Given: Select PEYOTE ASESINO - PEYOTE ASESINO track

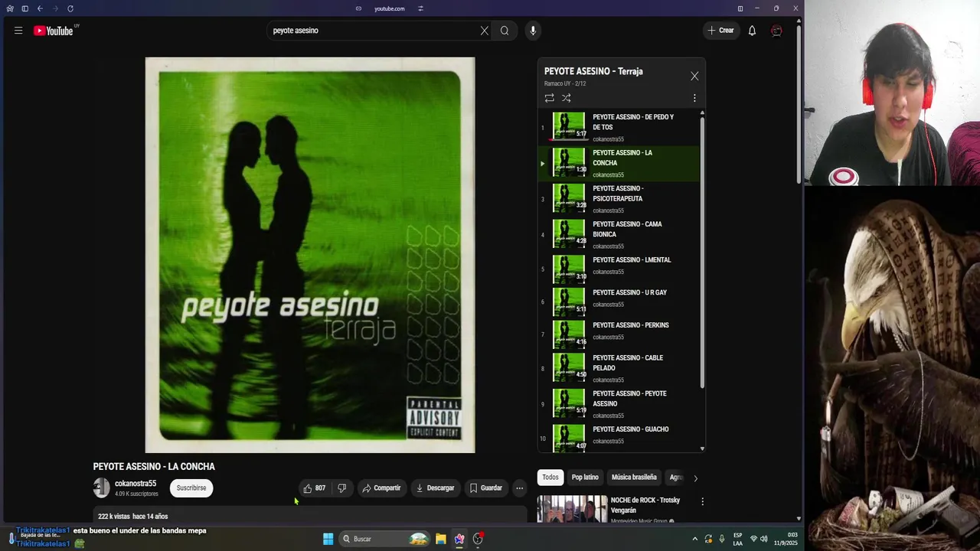Looking at the screenshot, I should click(619, 404).
